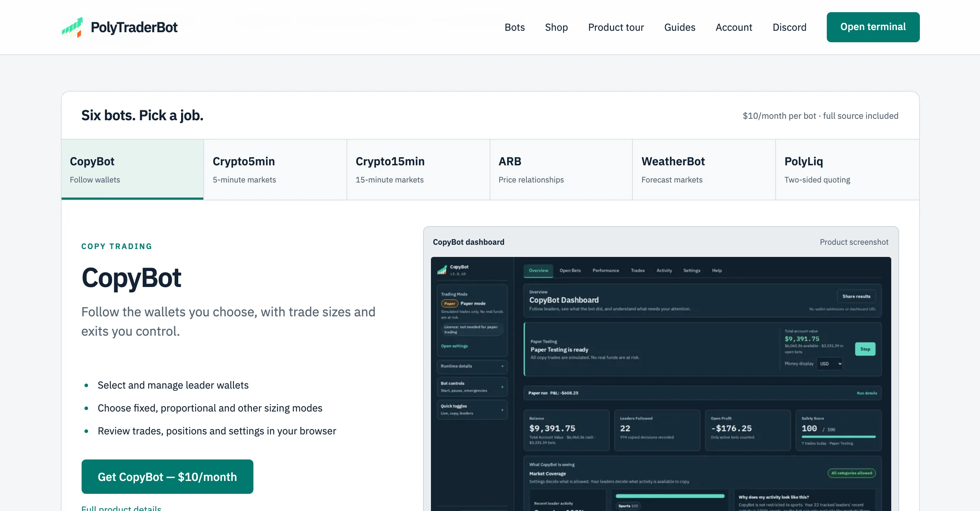This screenshot has width=980, height=511.
Task: Click Get CopyBot — $10/month button
Action: (x=168, y=476)
